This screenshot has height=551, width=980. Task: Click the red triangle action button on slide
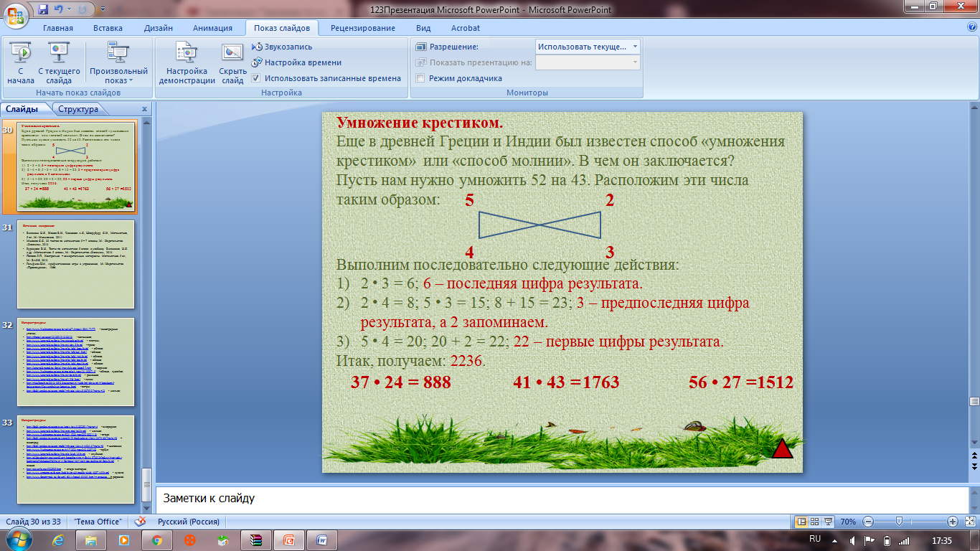pos(782,449)
